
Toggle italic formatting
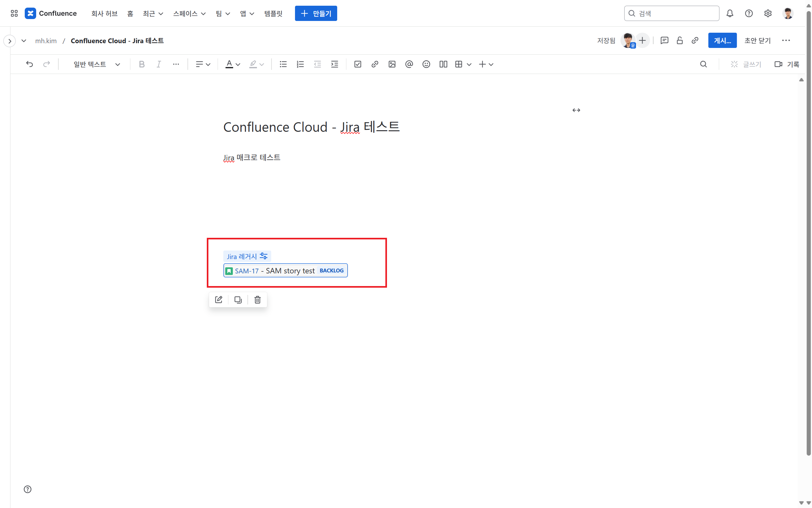[x=159, y=64]
